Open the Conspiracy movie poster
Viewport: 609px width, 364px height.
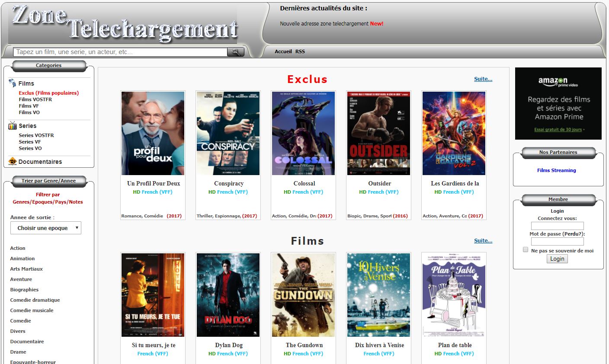click(x=228, y=133)
